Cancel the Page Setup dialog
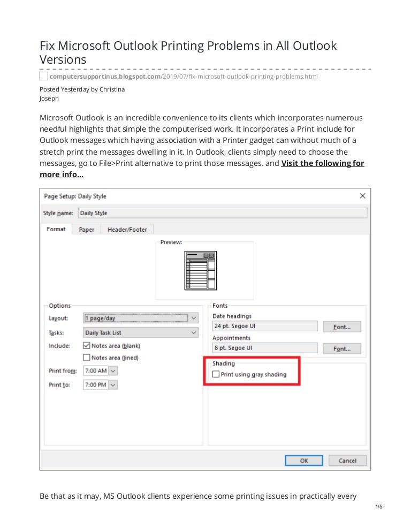 [x=347, y=460]
